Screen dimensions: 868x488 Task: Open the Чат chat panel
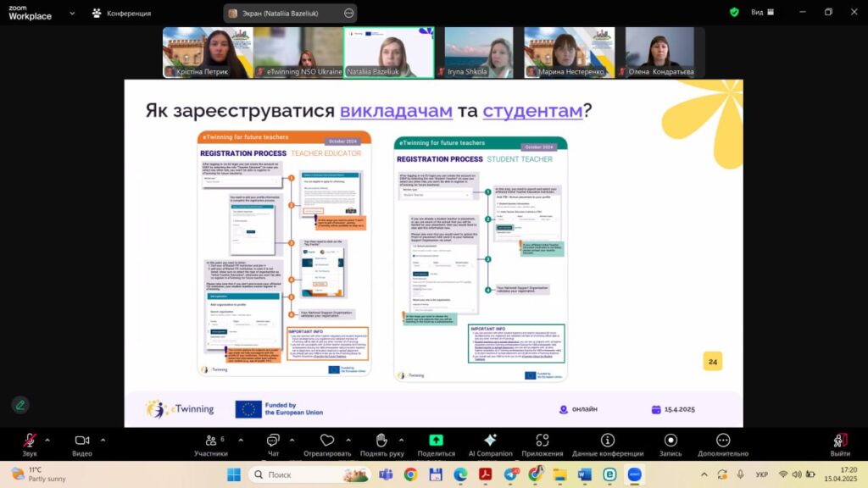pos(273,441)
